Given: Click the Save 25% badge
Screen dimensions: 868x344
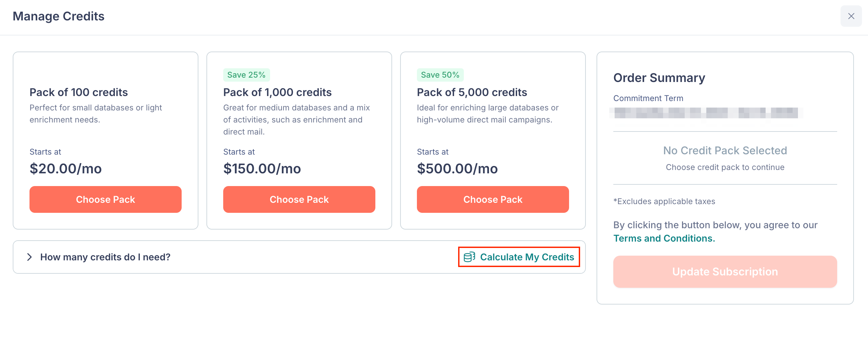Looking at the screenshot, I should 246,75.
